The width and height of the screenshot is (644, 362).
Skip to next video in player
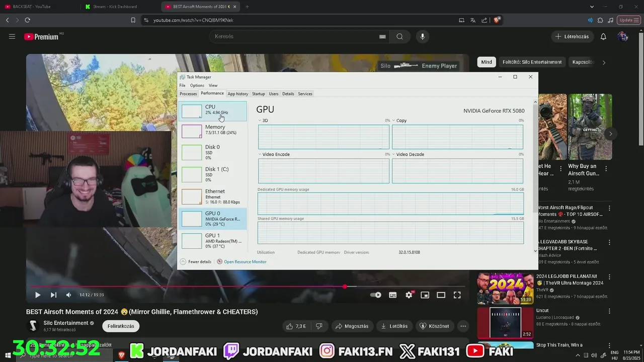tap(53, 295)
